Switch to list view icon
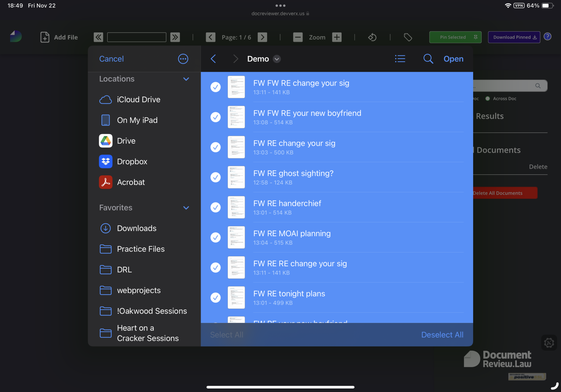The height and width of the screenshot is (392, 561). point(400,59)
